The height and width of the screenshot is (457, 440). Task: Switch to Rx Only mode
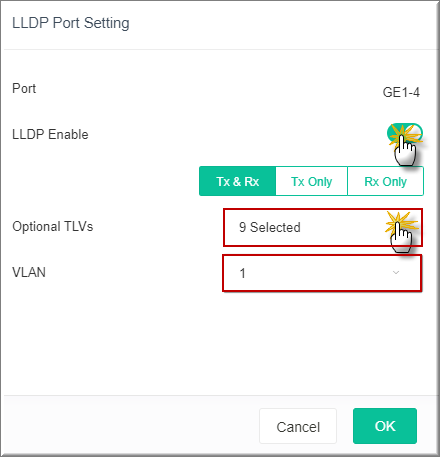pyautogui.click(x=386, y=181)
